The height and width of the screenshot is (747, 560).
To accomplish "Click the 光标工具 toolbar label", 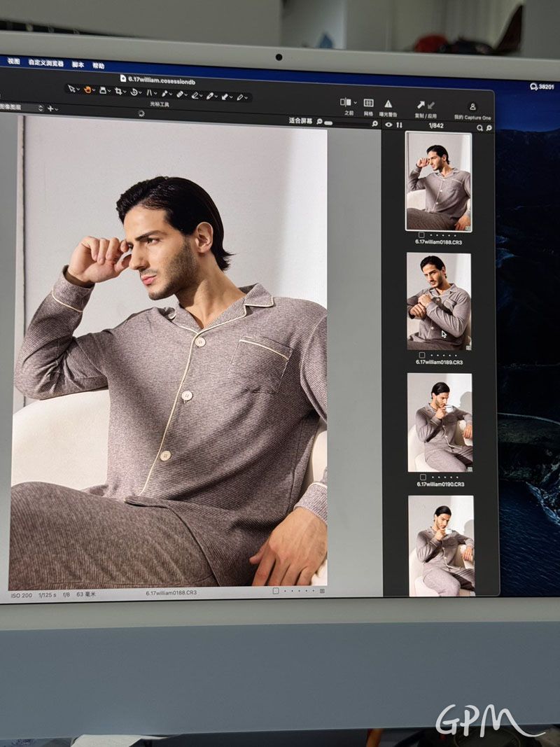I will [160, 104].
